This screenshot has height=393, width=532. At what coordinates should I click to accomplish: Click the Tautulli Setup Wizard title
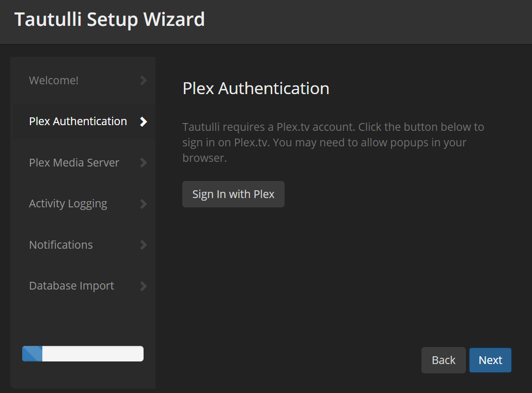coord(109,20)
